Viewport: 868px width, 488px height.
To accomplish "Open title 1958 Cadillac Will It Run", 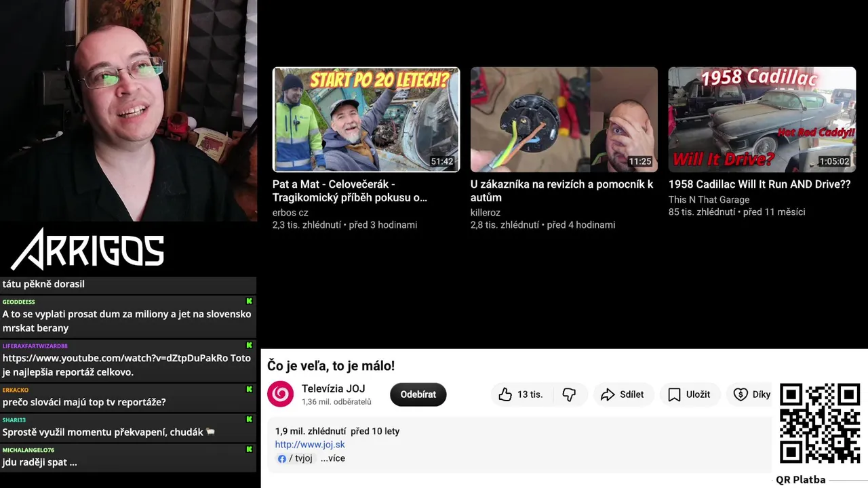I will (759, 184).
